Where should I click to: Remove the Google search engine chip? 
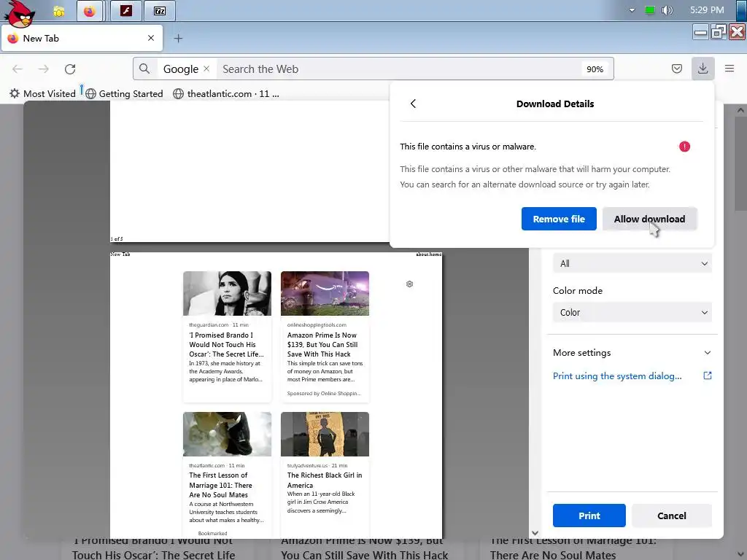(x=206, y=69)
